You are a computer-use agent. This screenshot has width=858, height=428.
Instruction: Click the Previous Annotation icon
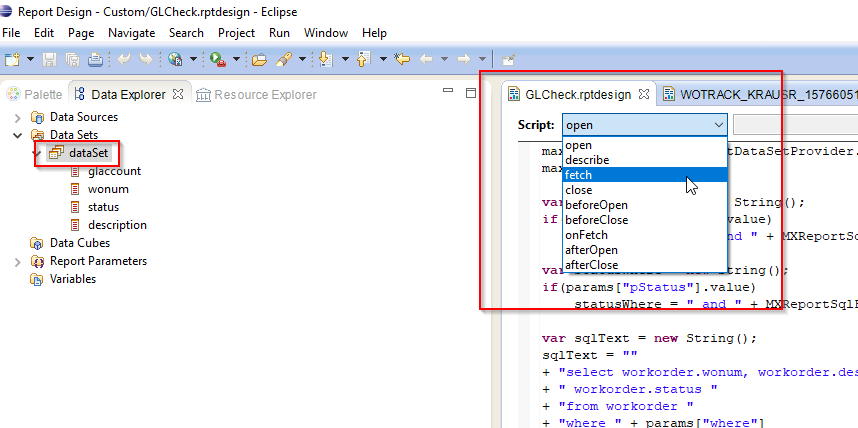[x=364, y=59]
